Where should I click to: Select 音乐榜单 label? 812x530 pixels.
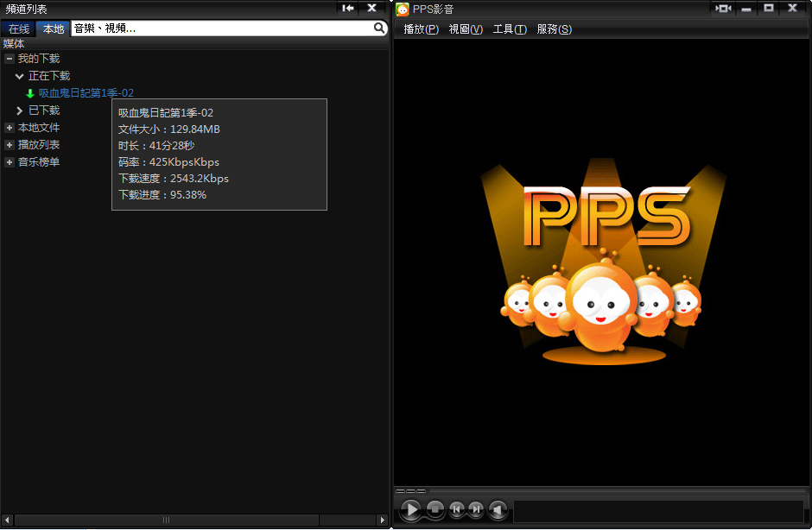pyautogui.click(x=39, y=162)
